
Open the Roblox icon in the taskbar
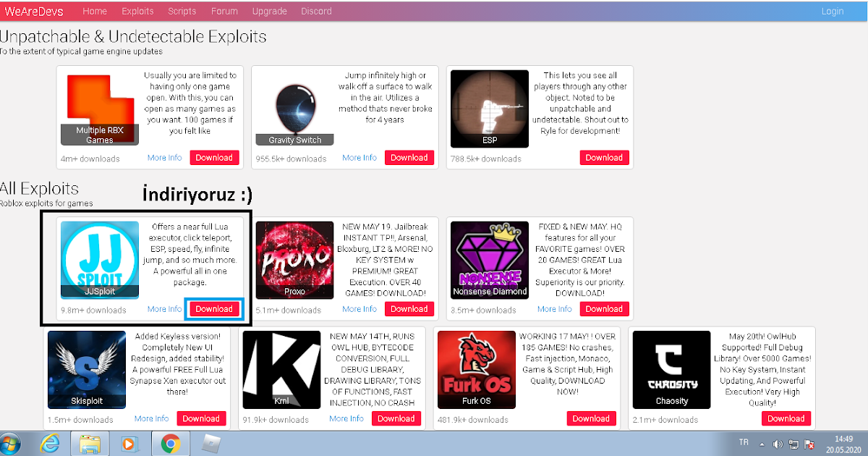click(x=210, y=442)
